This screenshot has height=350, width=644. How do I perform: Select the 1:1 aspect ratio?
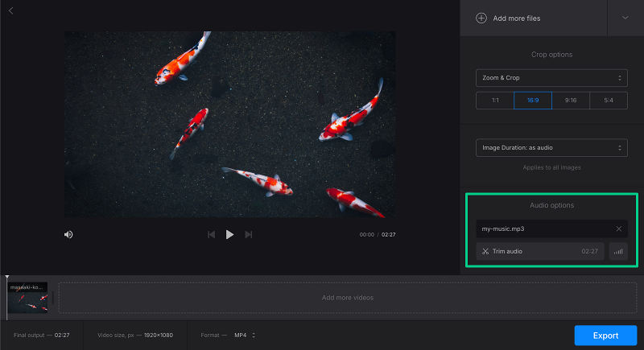tap(495, 101)
